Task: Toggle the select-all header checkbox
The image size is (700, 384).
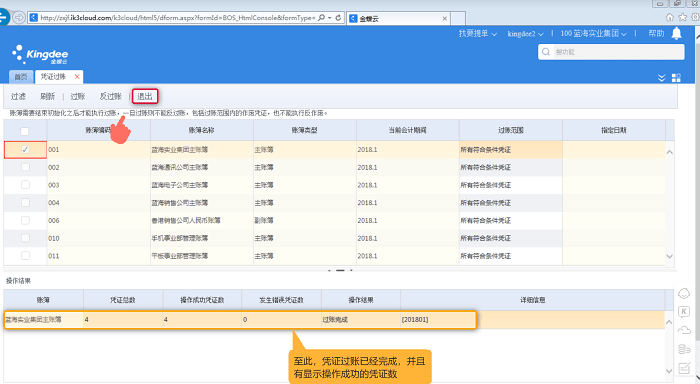Action: (x=25, y=131)
